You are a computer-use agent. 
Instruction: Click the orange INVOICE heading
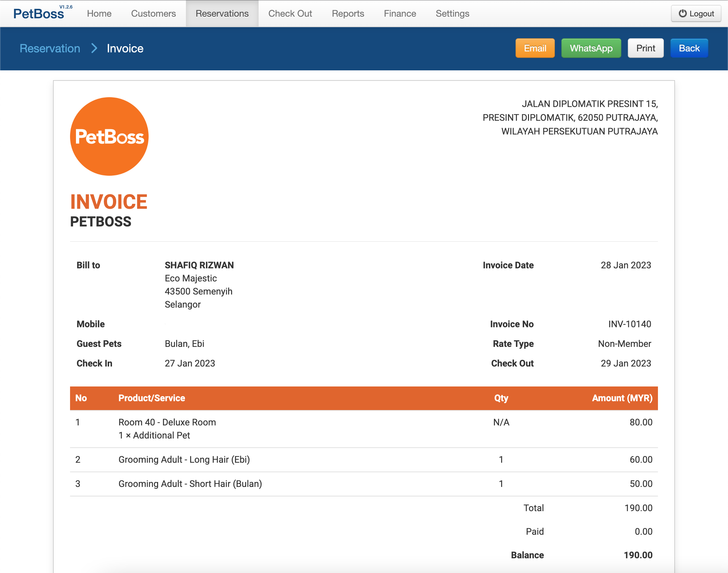[x=109, y=201]
